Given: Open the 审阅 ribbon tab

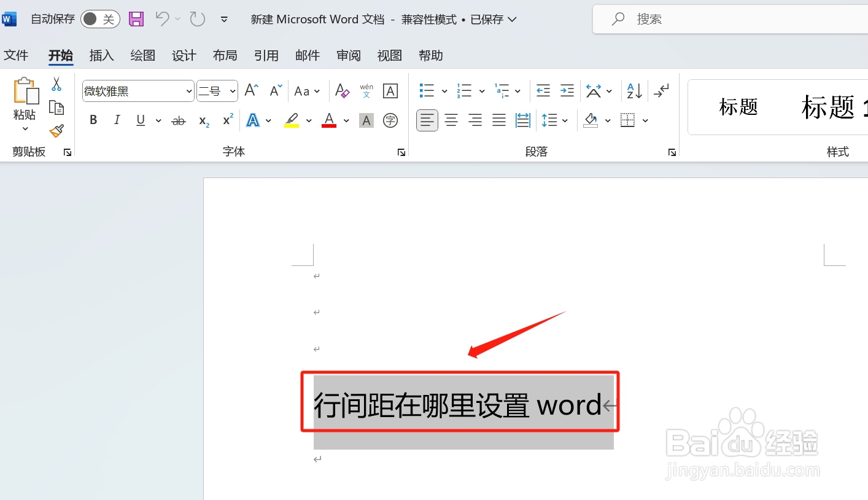Looking at the screenshot, I should (x=348, y=55).
